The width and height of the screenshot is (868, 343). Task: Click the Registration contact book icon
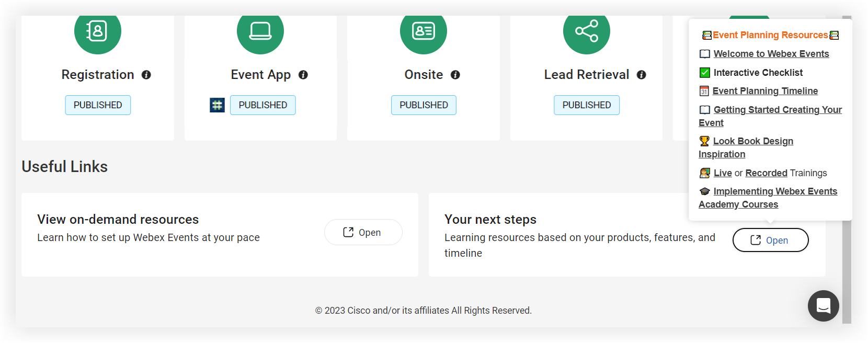coord(97,31)
